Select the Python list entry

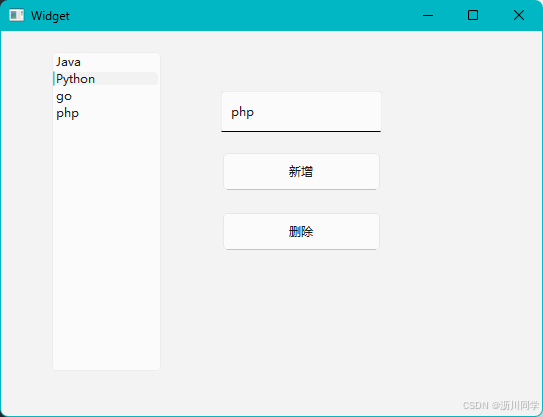tap(106, 79)
